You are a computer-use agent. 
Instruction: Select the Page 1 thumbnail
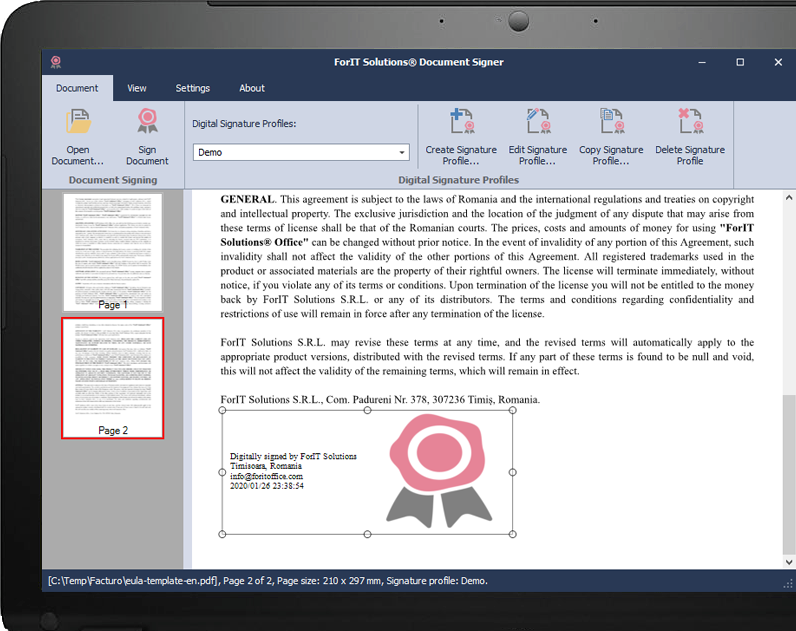click(113, 252)
